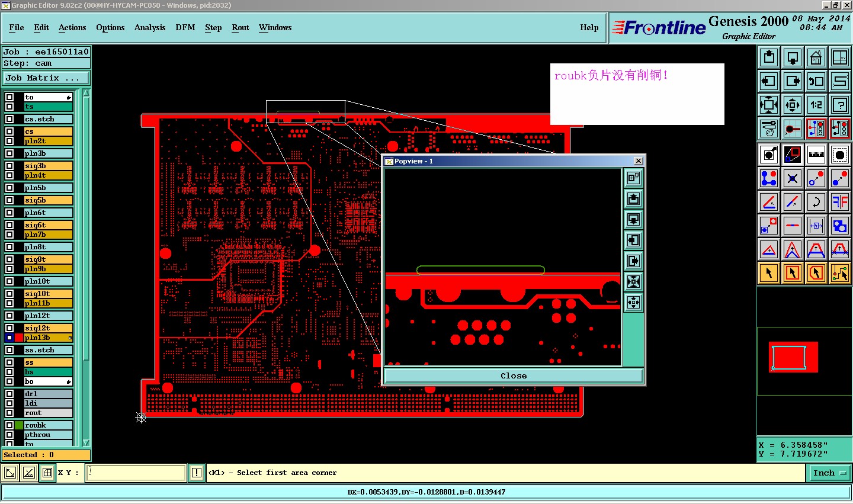This screenshot has height=504, width=853.
Task: Zoom out within Popview window
Action: [633, 302]
